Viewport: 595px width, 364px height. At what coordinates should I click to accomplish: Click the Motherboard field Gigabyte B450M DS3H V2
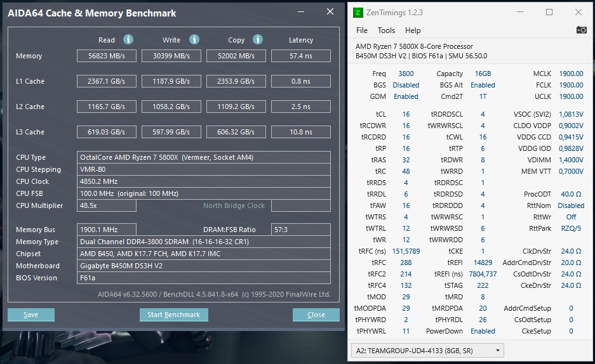point(204,266)
